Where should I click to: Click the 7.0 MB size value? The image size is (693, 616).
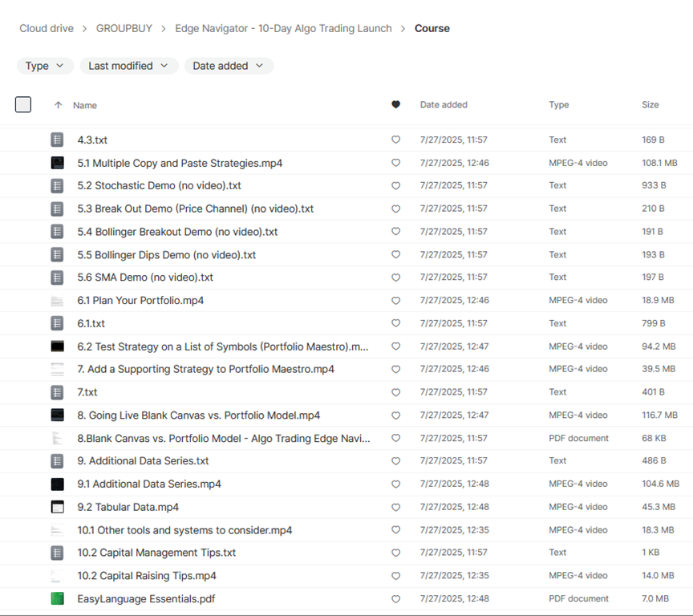coord(655,599)
